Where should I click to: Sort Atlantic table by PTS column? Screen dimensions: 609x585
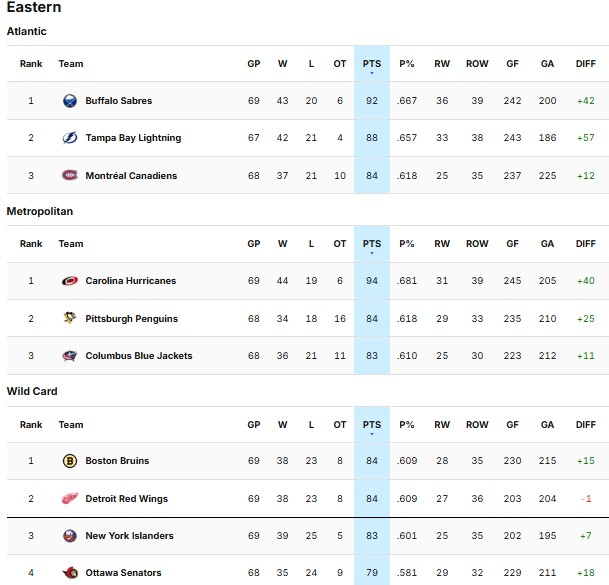tap(371, 64)
